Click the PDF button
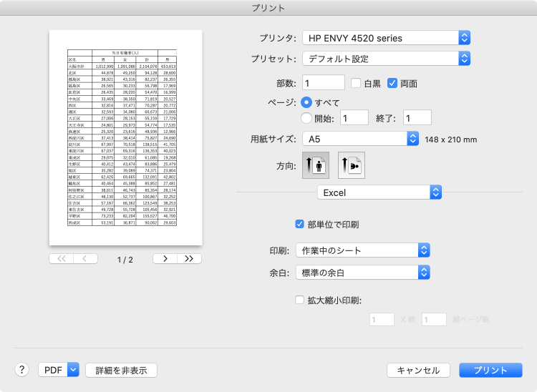The image size is (537, 392). 53,370
